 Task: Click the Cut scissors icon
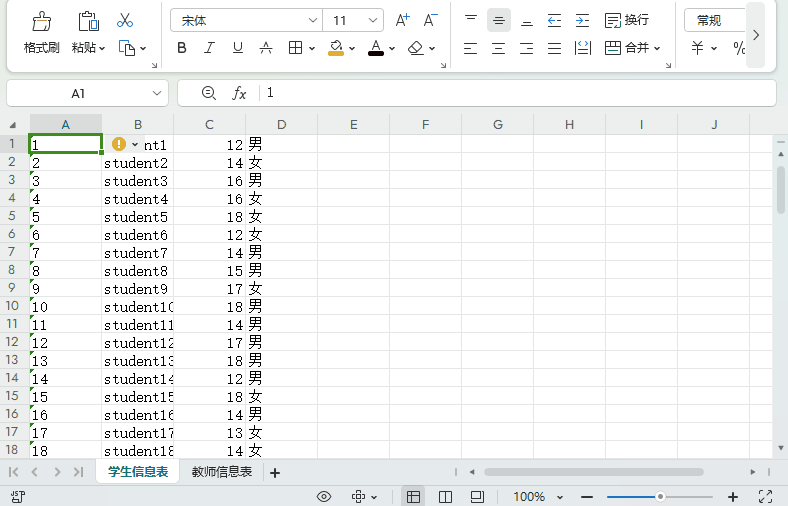tap(125, 20)
